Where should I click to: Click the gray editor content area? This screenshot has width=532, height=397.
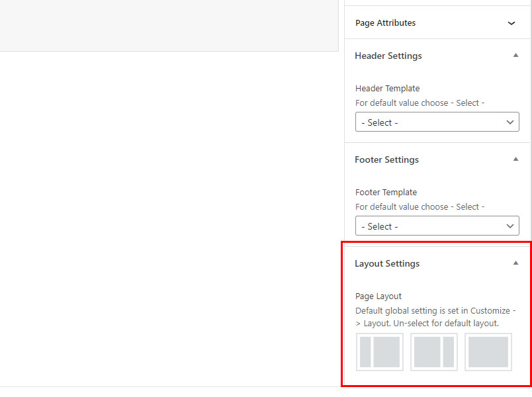tap(169, 25)
